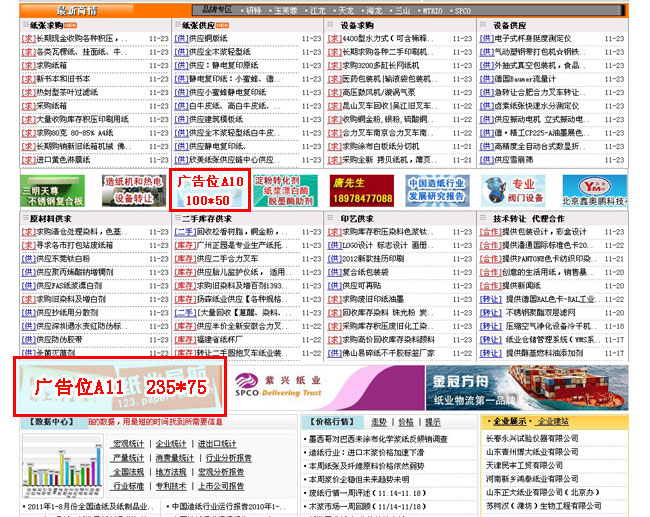
Task: Click the 广告位A10 100*50 ad slot
Action: click(211, 191)
